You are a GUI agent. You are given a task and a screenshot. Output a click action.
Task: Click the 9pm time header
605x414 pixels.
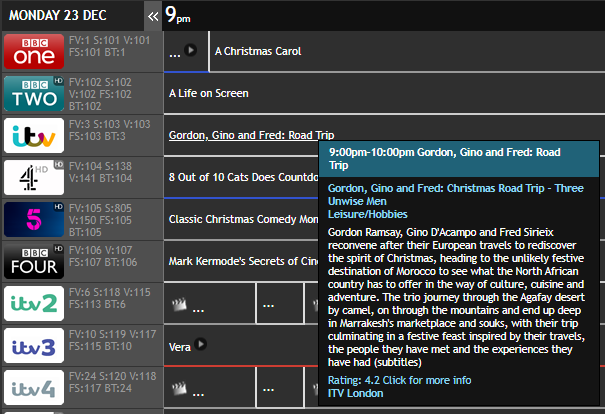pyautogui.click(x=177, y=15)
